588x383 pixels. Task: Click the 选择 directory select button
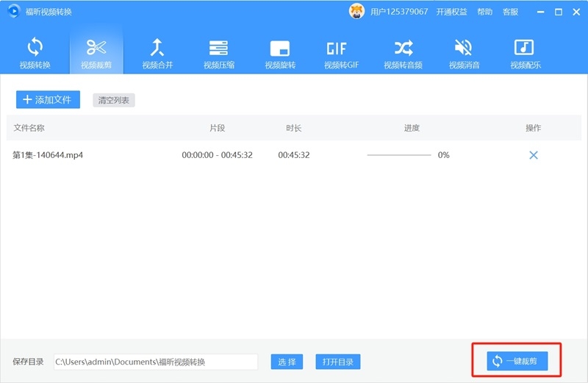[x=287, y=362]
